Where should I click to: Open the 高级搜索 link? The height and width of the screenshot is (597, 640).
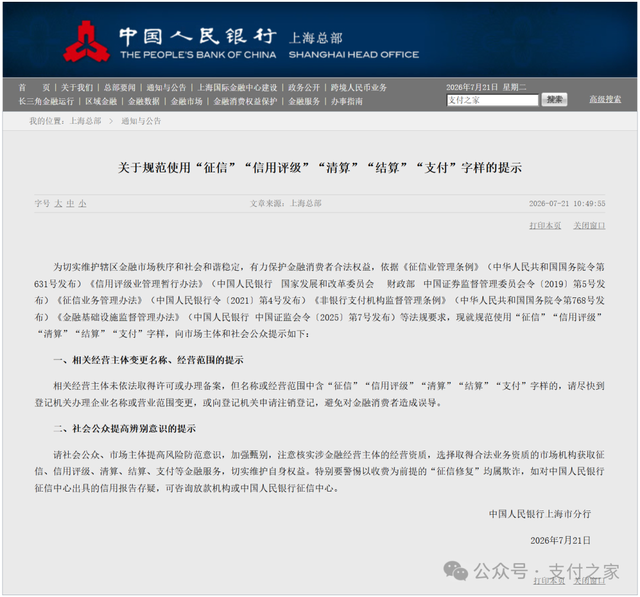click(x=605, y=99)
